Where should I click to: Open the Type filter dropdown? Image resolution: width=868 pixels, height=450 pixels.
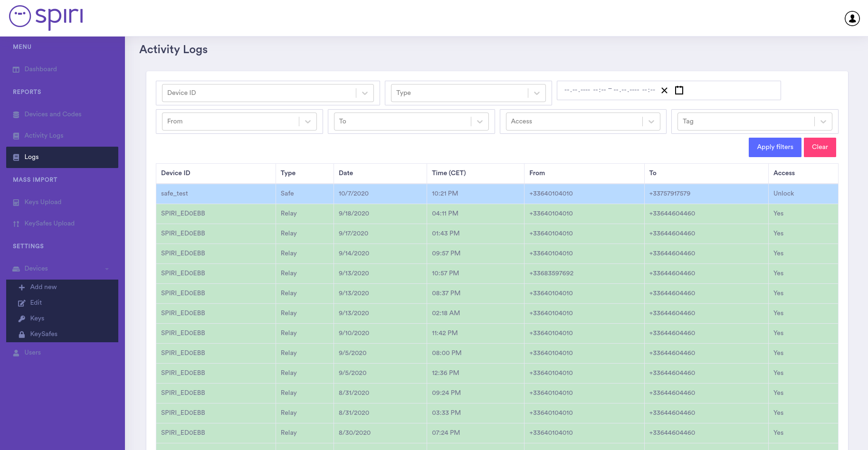pyautogui.click(x=536, y=93)
